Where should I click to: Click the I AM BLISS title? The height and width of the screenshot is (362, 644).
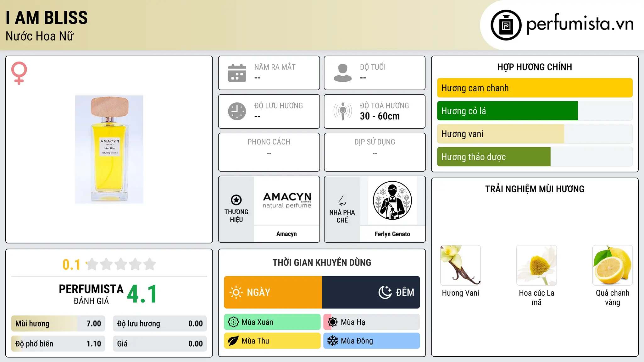tap(47, 18)
